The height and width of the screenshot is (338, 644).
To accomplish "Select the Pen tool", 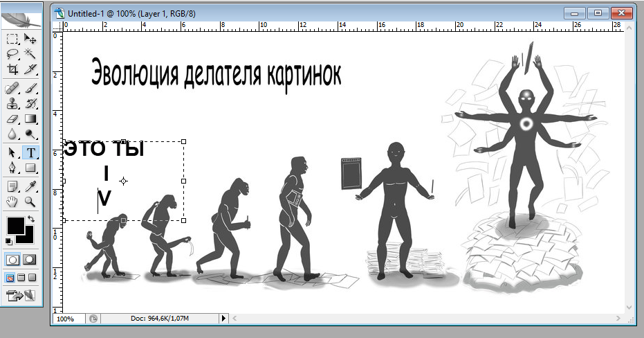I will tap(12, 168).
